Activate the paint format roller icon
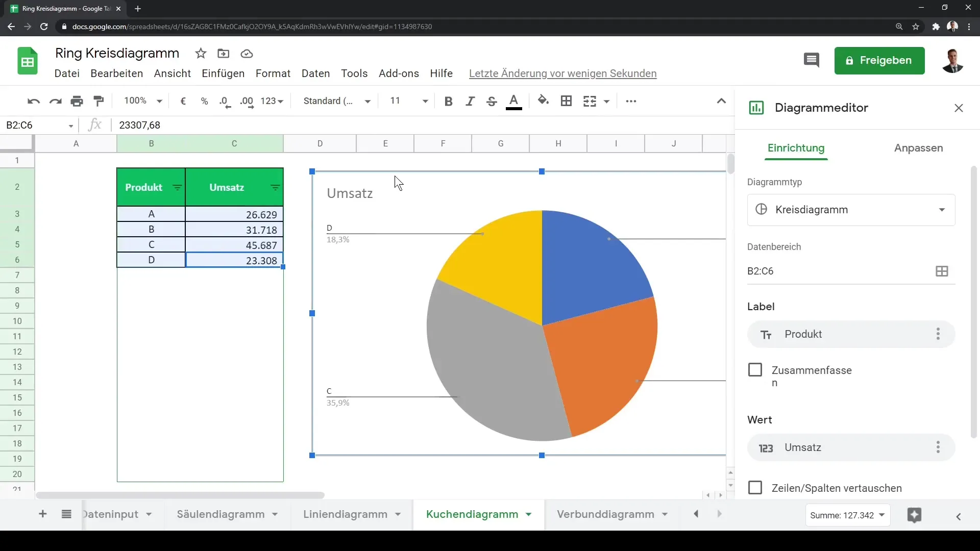Image resolution: width=980 pixels, height=551 pixels. [x=99, y=101]
